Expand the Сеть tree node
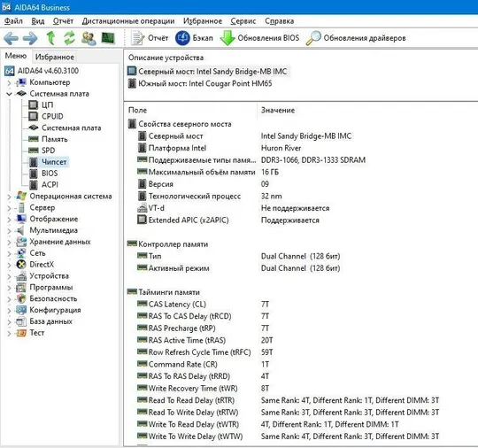Image resolution: width=478 pixels, height=448 pixels. tap(9, 253)
